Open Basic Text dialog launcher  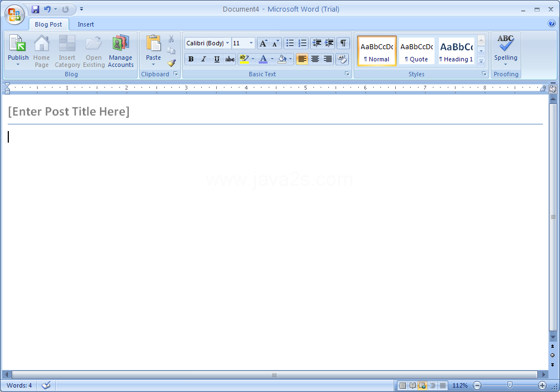tap(347, 74)
